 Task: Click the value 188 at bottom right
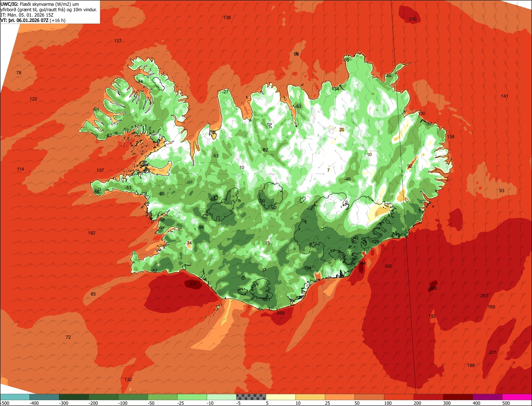471,365
